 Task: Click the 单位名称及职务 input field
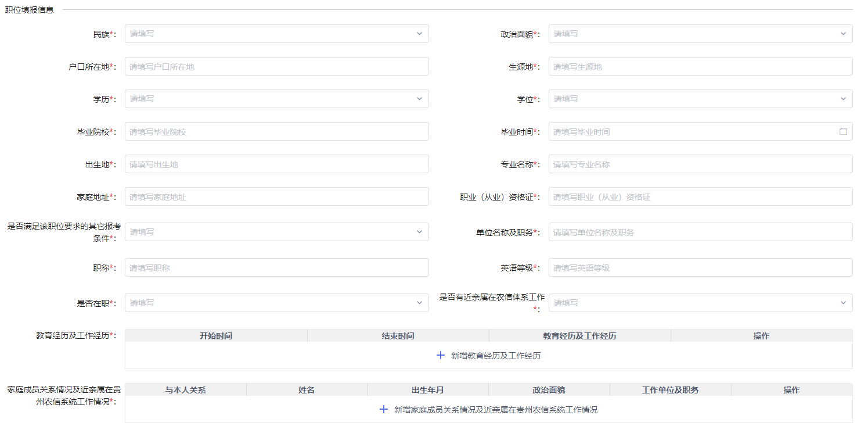click(x=700, y=232)
